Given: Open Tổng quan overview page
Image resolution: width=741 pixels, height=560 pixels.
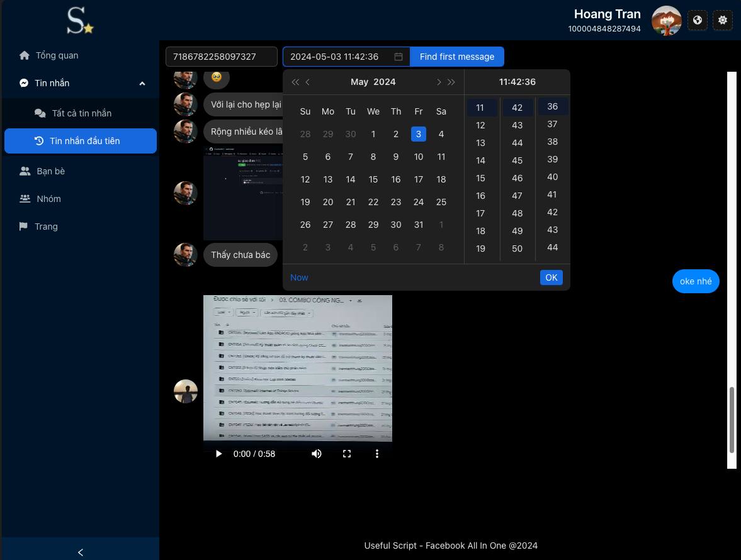Looking at the screenshot, I should pyautogui.click(x=81, y=55).
